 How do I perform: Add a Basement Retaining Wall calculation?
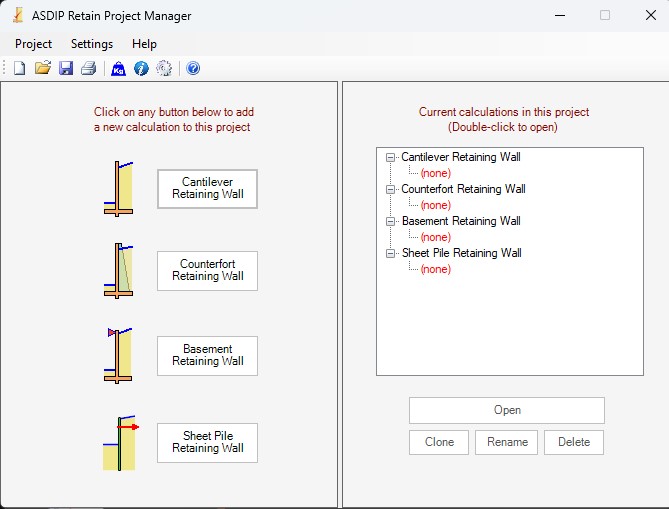pos(207,355)
